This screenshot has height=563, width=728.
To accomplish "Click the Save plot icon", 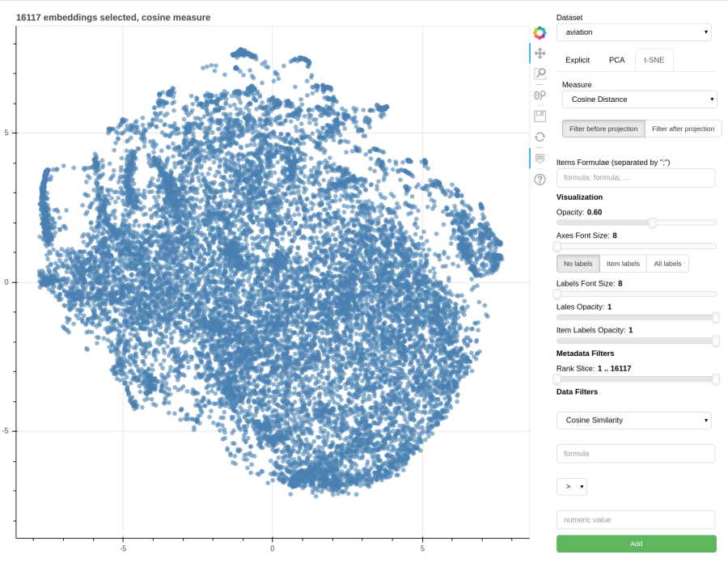I will (540, 116).
